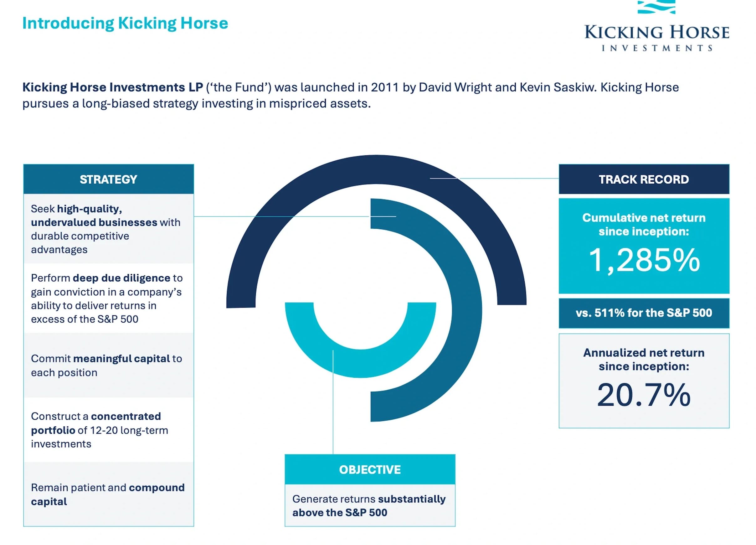Click the Kicking Horse wave logo icon
The image size is (756, 545).
point(656,7)
